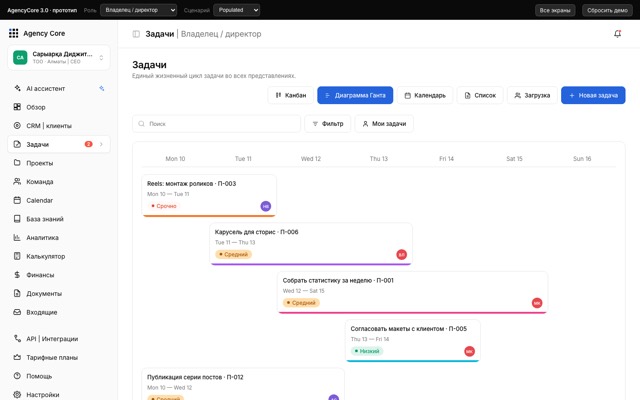Click Средний tag on Собрать статистику card
Viewport: 640px width, 400px height.
coord(301,303)
